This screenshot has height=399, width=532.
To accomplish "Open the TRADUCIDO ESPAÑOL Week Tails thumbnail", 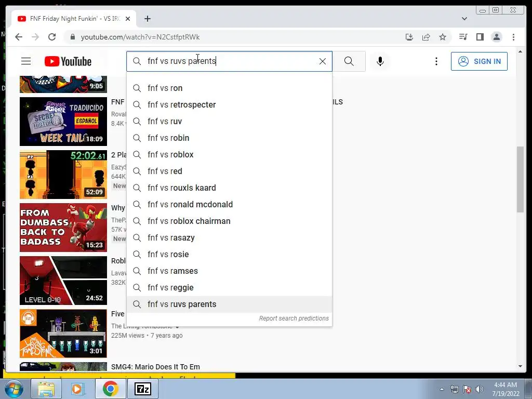I will [63, 122].
